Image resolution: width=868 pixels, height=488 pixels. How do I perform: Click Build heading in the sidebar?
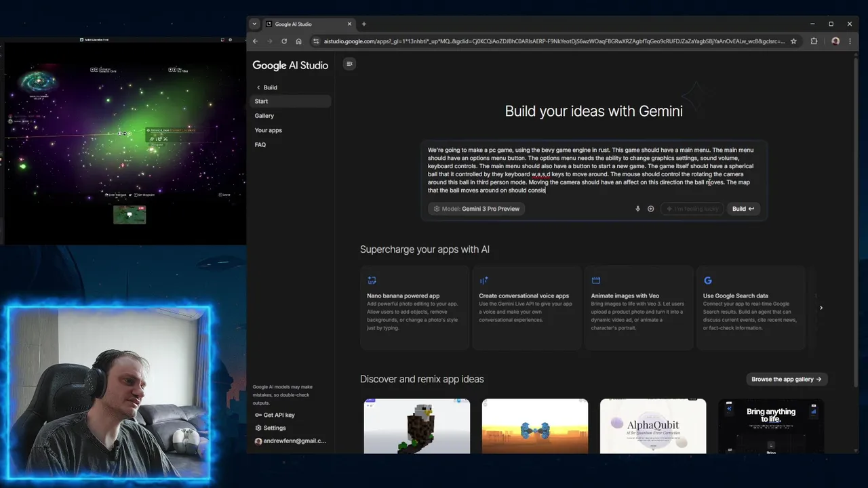270,87
